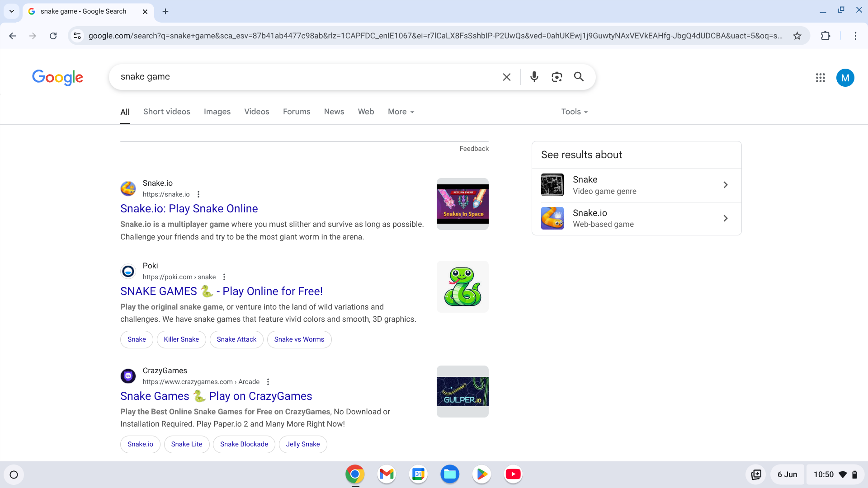Go back to the previous page
Screen dimensions: 868x488
(12, 36)
